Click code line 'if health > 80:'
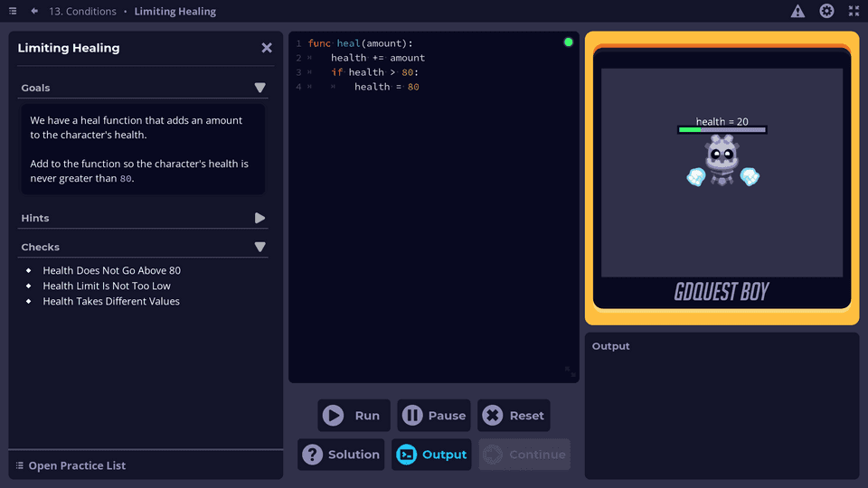Image resolution: width=868 pixels, height=488 pixels. coord(374,72)
